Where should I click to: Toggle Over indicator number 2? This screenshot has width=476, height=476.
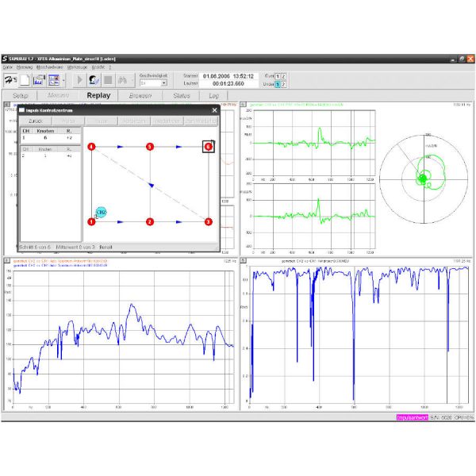click(x=283, y=76)
